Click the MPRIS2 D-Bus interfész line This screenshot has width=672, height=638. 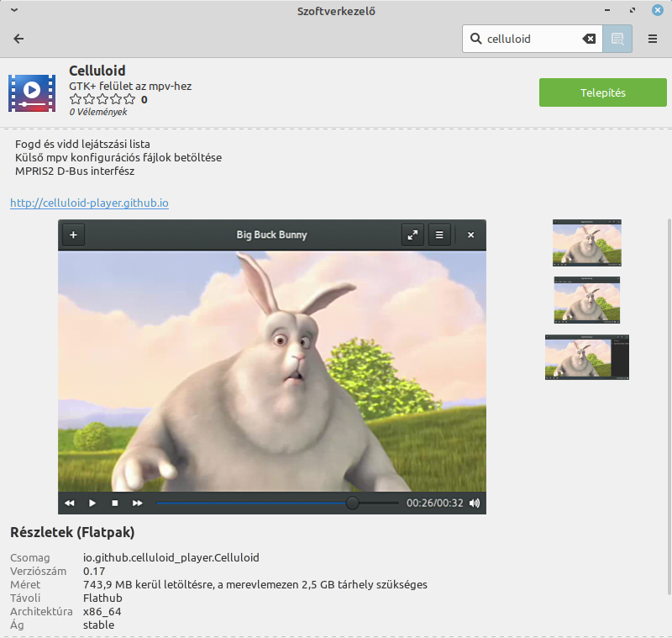[75, 171]
